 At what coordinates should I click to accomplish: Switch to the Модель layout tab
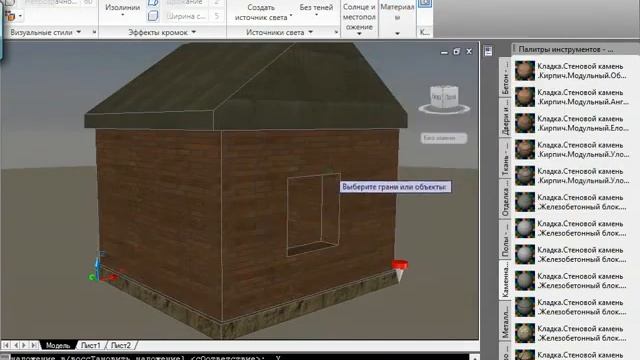click(58, 345)
